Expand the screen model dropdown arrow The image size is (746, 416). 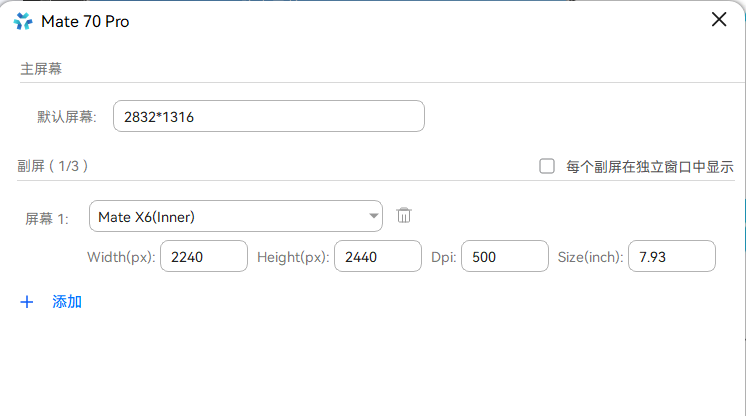373,215
